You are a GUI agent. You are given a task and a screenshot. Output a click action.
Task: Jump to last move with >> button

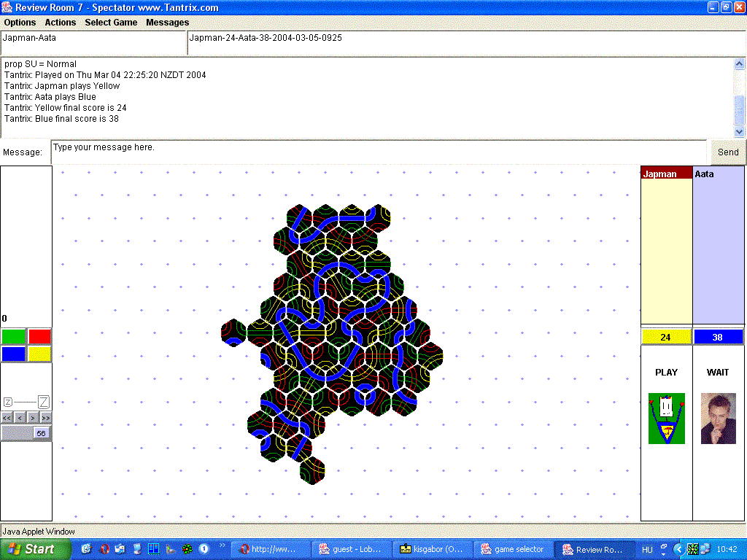(46, 418)
